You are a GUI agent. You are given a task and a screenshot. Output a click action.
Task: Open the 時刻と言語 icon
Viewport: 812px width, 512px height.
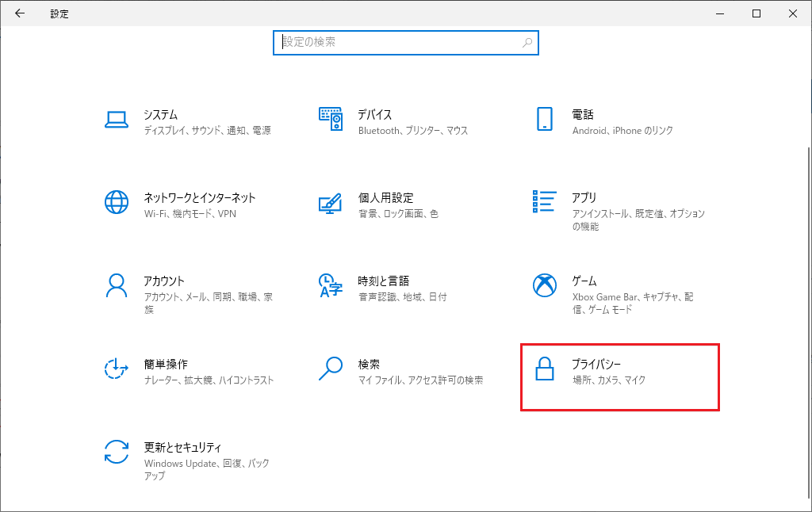pyautogui.click(x=330, y=285)
